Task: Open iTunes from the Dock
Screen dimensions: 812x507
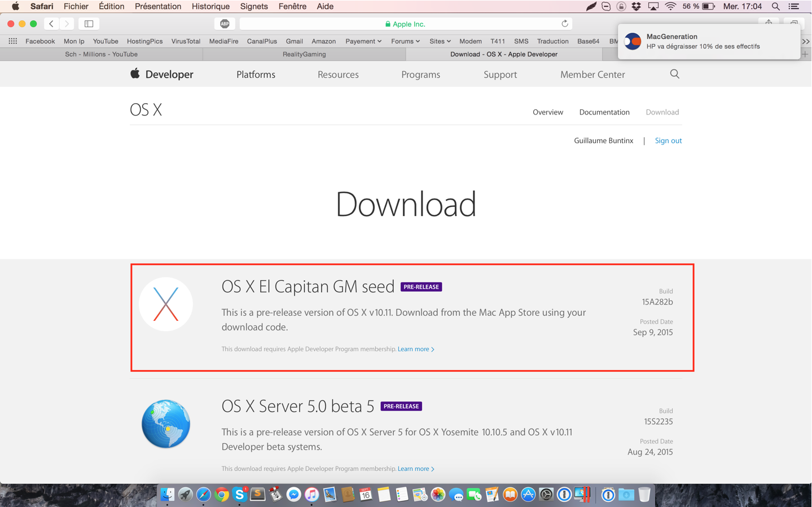Action: point(312,495)
